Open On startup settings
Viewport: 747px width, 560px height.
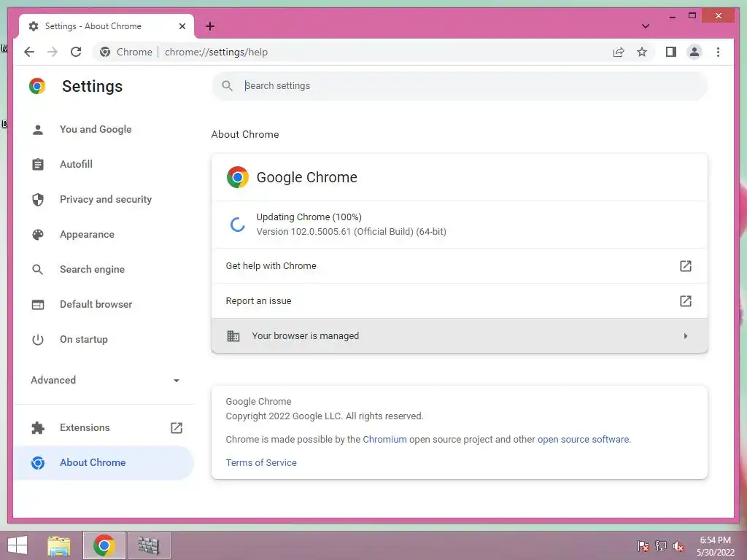tap(84, 339)
